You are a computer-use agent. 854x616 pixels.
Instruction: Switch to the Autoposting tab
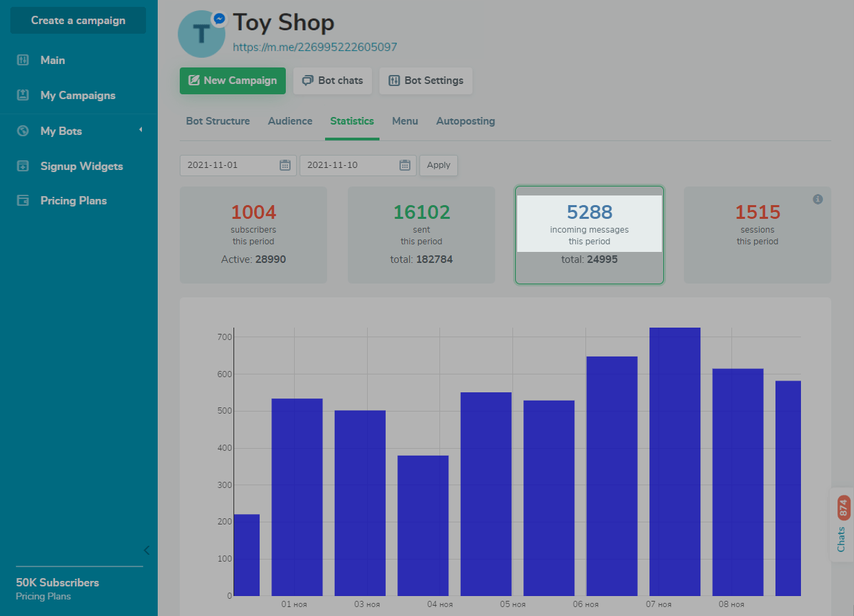click(465, 121)
